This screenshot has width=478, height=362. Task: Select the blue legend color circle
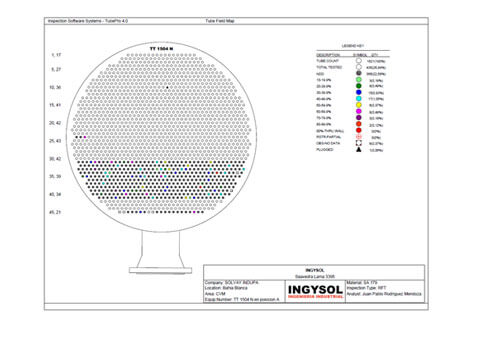(x=359, y=92)
